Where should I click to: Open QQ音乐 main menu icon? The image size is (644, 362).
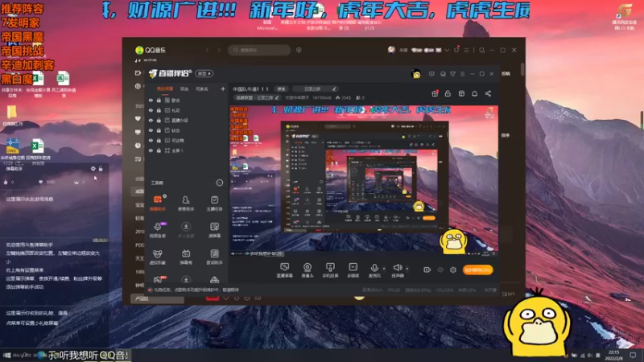(x=466, y=50)
